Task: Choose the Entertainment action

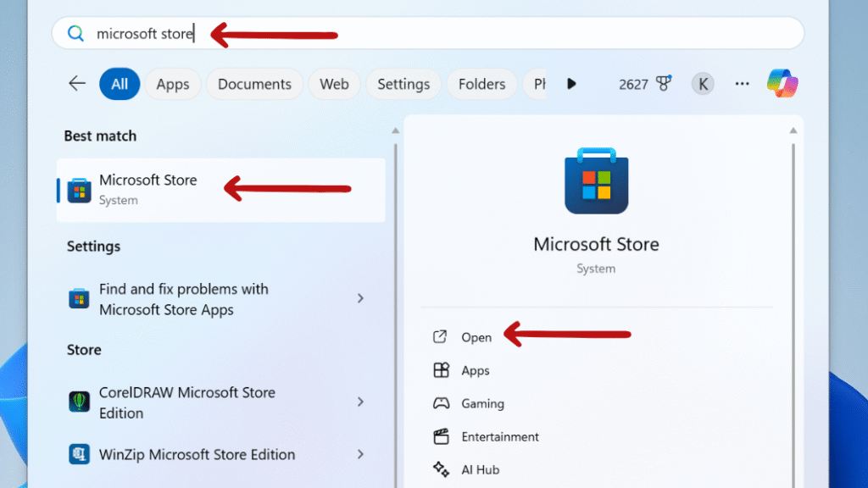Action: click(500, 437)
